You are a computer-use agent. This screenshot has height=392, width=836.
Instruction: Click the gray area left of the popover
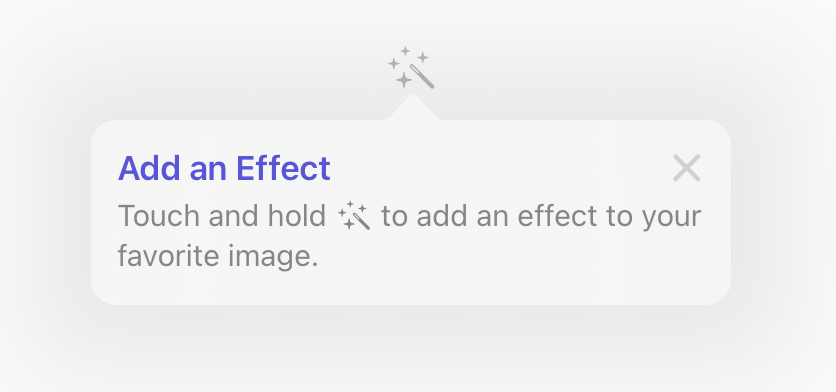[x=45, y=213]
